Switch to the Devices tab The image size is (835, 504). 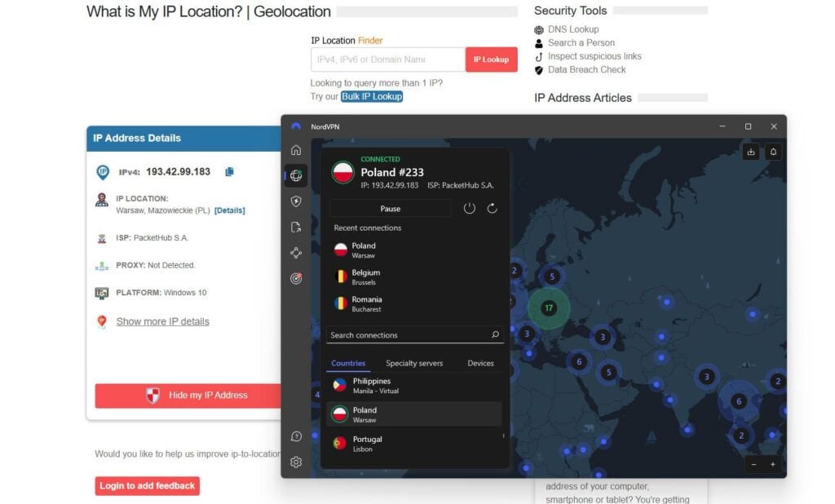pos(481,364)
